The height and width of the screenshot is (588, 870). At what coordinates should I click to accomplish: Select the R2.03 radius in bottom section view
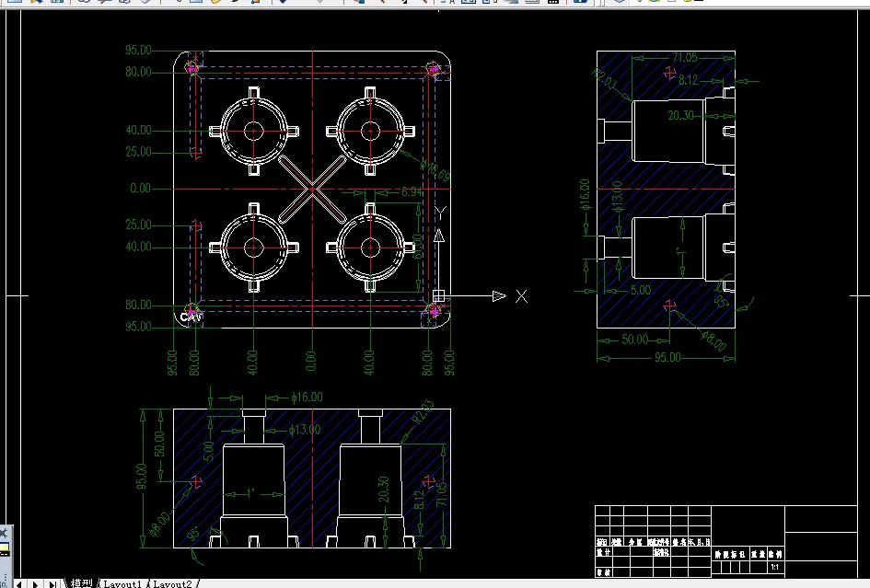423,412
